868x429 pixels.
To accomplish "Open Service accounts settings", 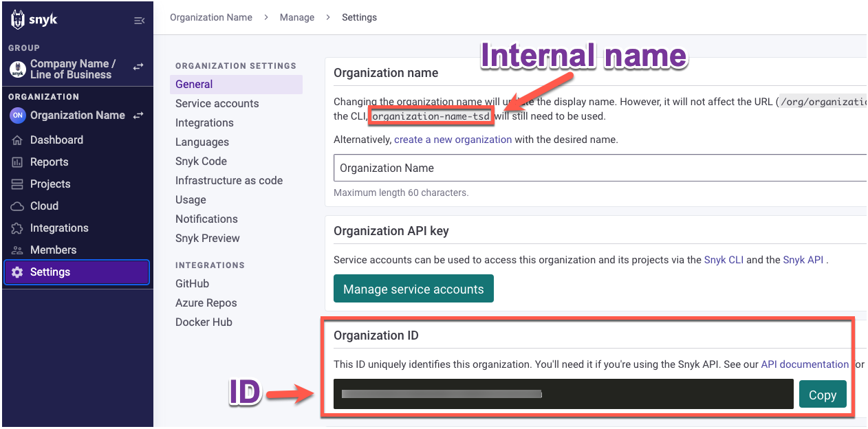I will coord(217,104).
